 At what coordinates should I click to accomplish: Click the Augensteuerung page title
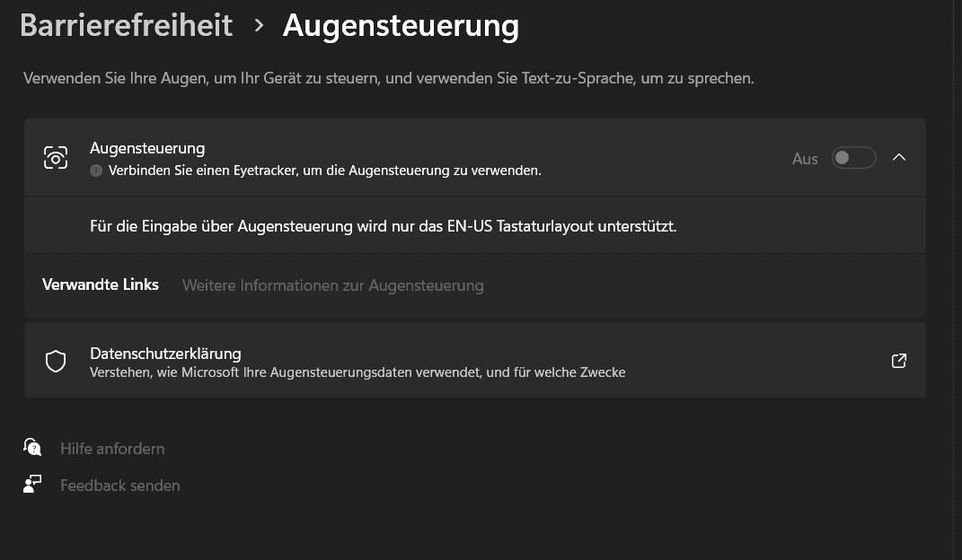(401, 25)
